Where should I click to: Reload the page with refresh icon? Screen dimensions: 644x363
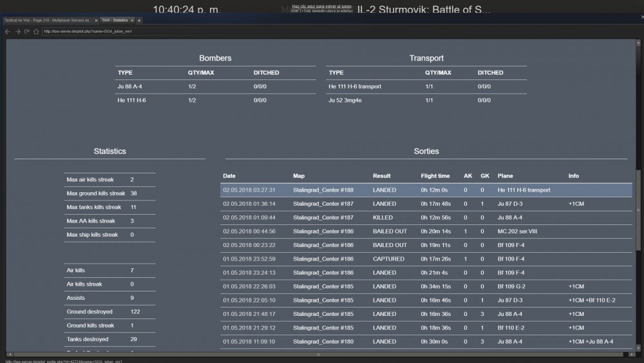tap(27, 31)
